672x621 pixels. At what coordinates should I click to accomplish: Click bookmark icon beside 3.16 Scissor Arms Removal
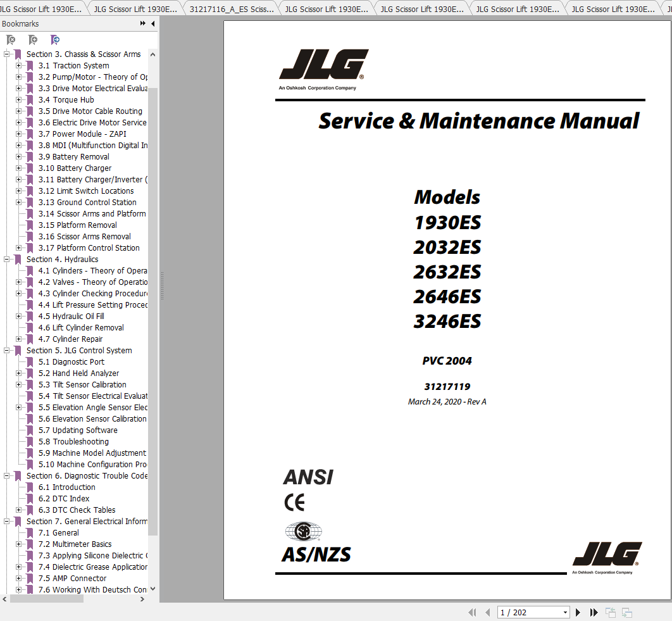pos(30,236)
